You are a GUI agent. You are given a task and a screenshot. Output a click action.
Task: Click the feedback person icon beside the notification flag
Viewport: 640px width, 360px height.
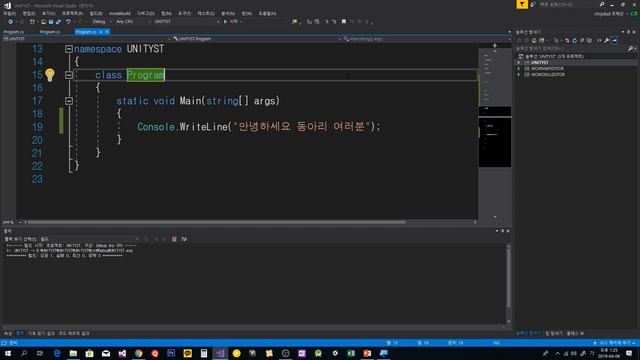click(533, 4)
